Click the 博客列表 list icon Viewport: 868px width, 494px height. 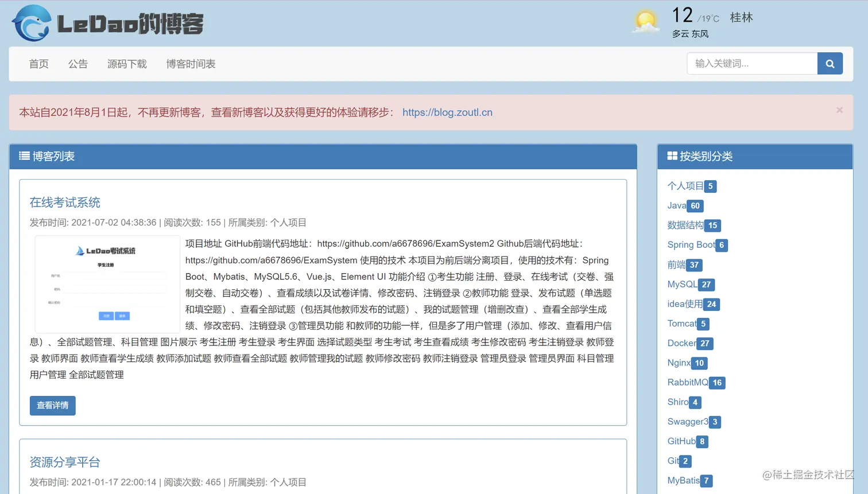tap(24, 156)
